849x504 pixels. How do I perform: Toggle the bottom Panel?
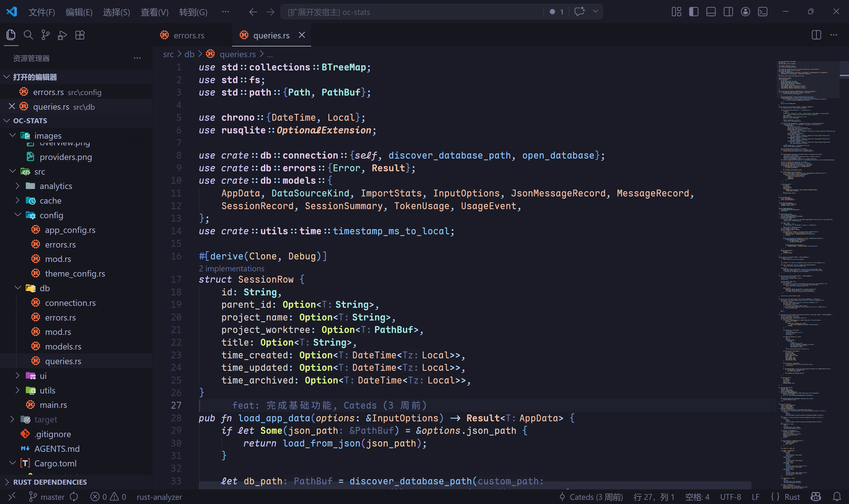711,12
